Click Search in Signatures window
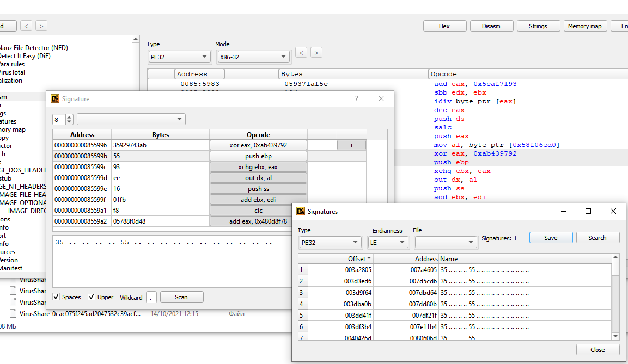Screen dimensions: 628x364 point(597,238)
